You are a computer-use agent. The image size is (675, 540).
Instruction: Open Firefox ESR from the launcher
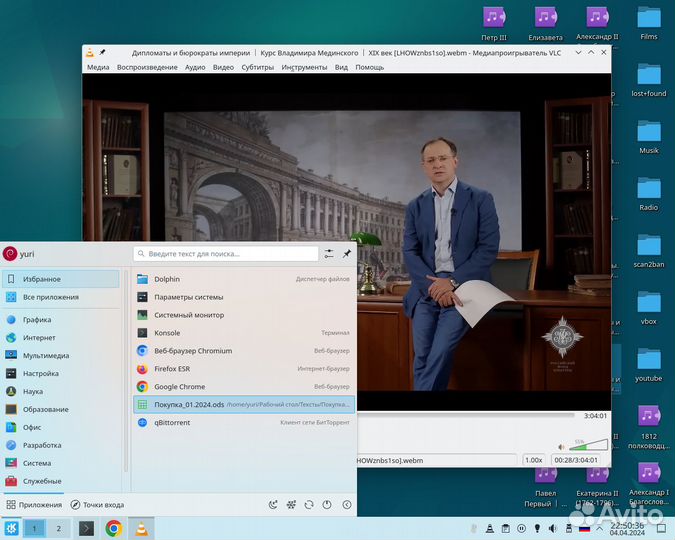(x=172, y=369)
